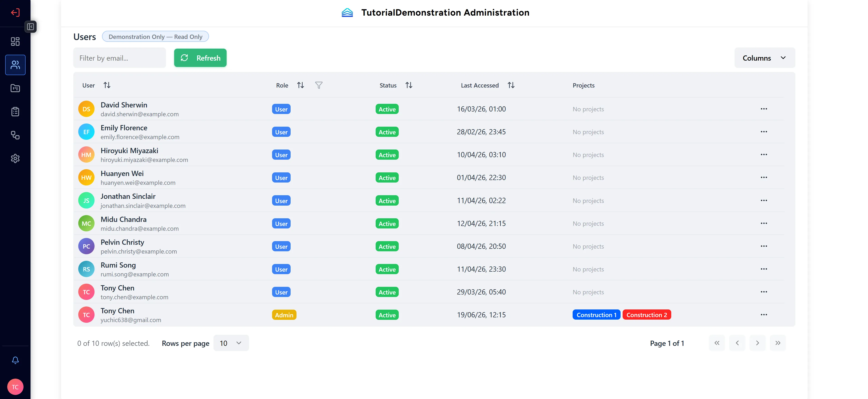The height and width of the screenshot is (399, 868).
Task: Open actions menu for tony.chen@example.com row
Action: click(764, 292)
